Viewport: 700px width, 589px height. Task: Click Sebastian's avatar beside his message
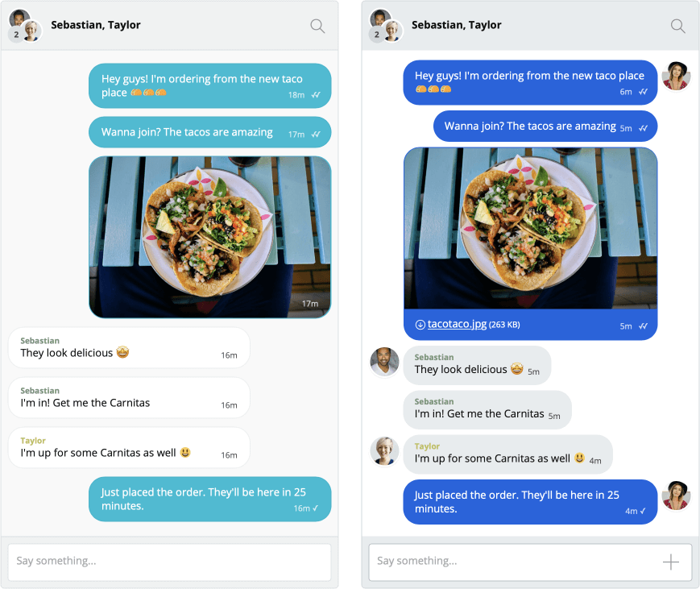[384, 362]
